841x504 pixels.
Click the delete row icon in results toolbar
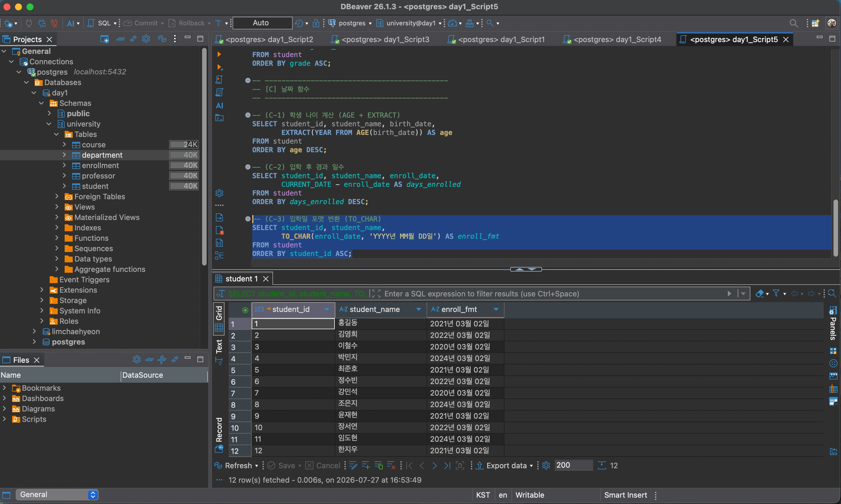[391, 466]
